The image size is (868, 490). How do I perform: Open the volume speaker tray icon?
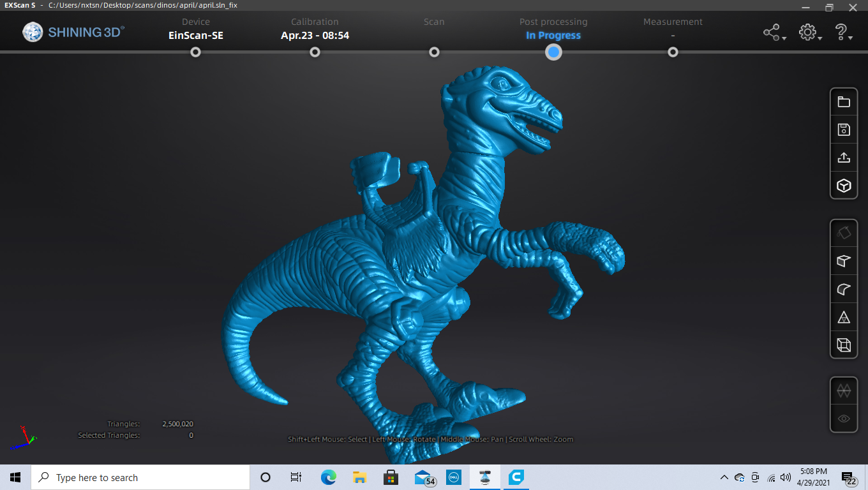coord(786,477)
